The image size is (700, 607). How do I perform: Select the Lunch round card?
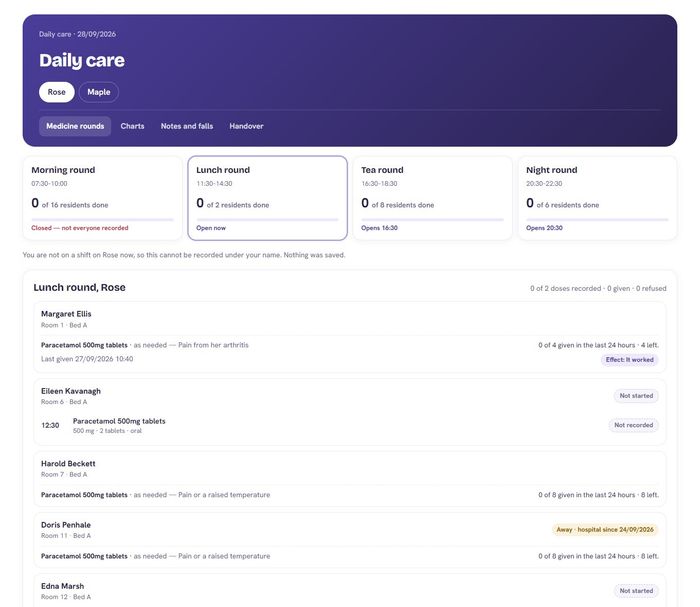coord(267,198)
